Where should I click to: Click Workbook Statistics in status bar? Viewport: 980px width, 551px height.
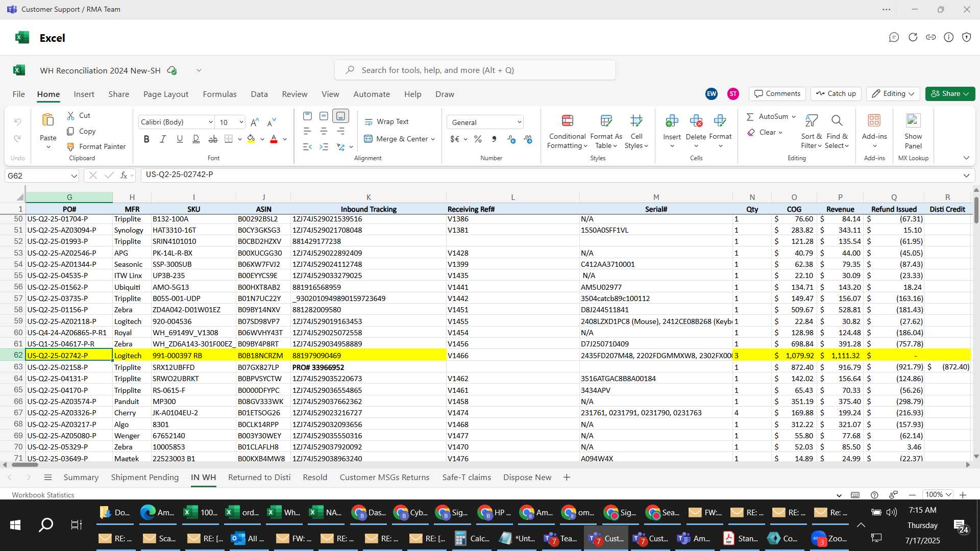[43, 495]
